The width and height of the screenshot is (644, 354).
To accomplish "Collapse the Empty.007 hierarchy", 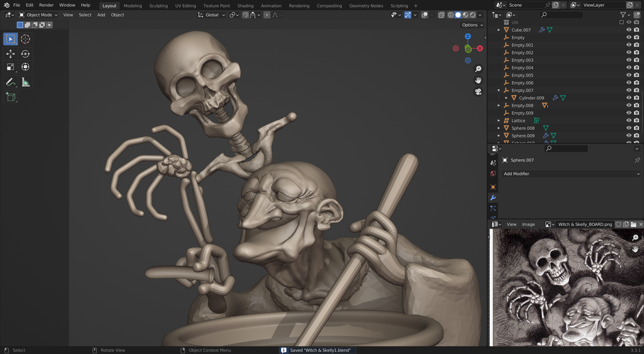I will click(x=499, y=90).
